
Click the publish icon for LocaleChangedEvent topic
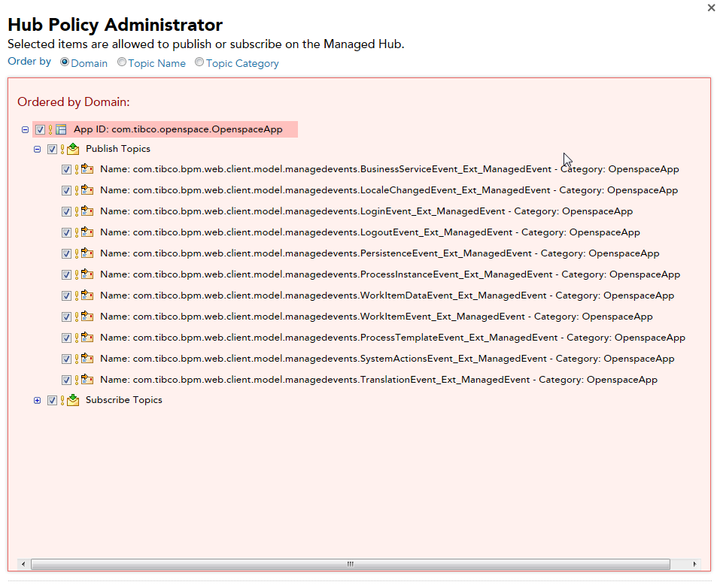(x=87, y=190)
